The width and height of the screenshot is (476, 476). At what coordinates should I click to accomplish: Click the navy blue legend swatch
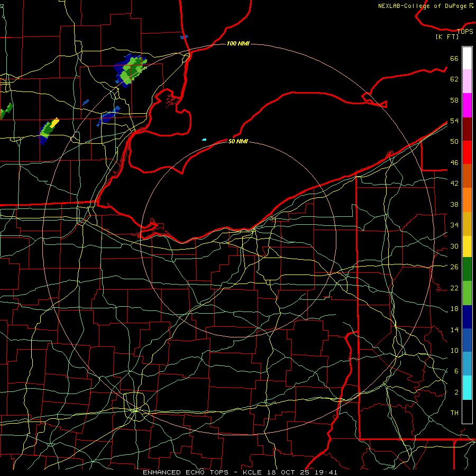tap(467, 317)
